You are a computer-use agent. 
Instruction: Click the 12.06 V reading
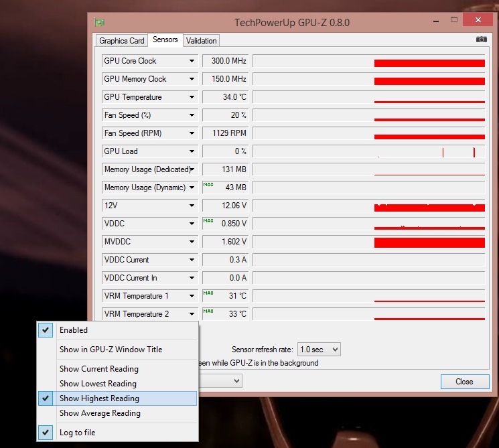click(x=225, y=206)
